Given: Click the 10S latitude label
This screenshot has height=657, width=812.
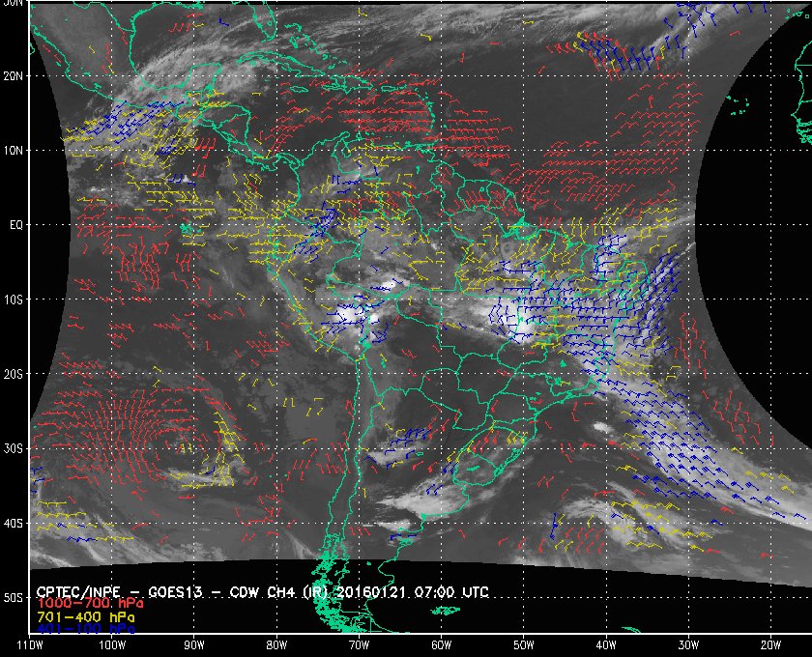Looking at the screenshot, I should tap(13, 300).
